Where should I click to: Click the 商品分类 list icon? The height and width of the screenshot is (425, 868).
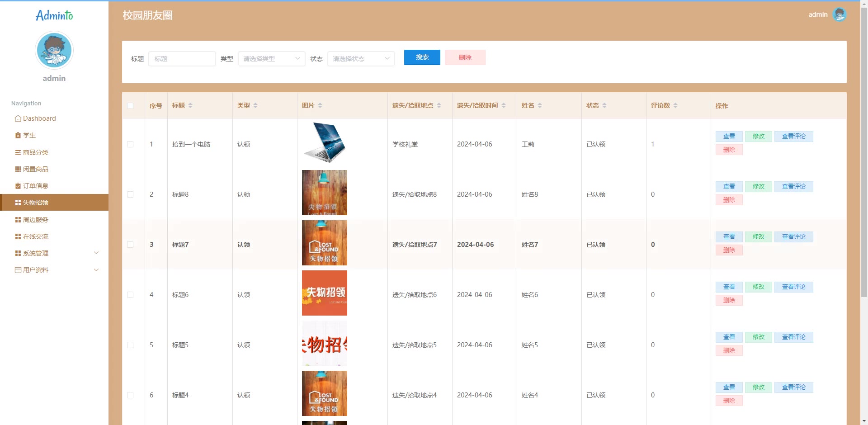click(x=18, y=152)
